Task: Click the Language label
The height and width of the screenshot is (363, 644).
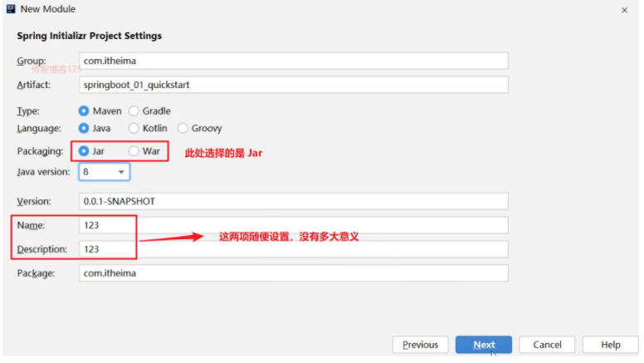Action: click(39, 128)
